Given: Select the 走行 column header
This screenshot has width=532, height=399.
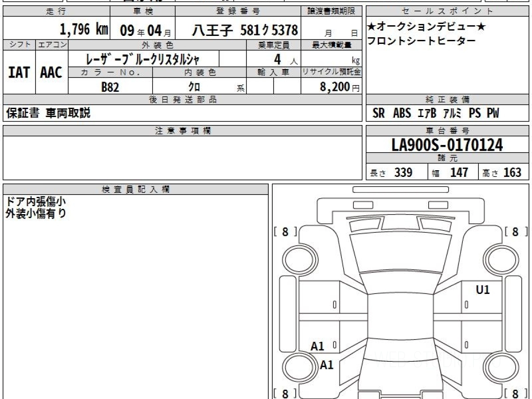Looking at the screenshot, I should coord(56,11).
